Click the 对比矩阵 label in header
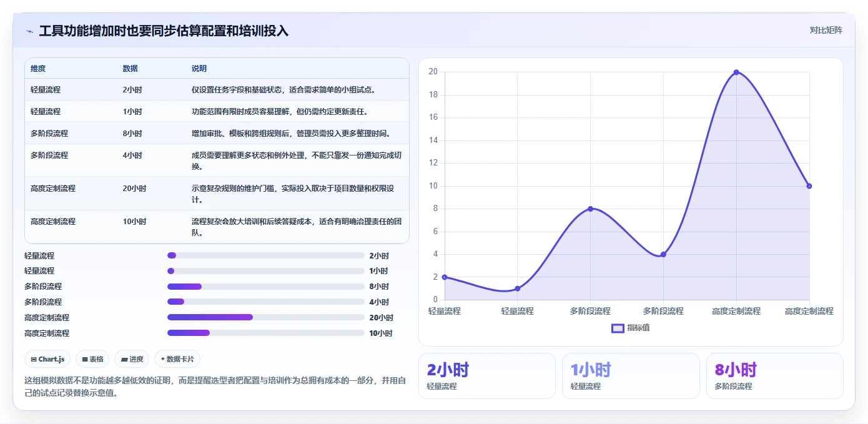The height and width of the screenshot is (424, 868). coord(826,31)
